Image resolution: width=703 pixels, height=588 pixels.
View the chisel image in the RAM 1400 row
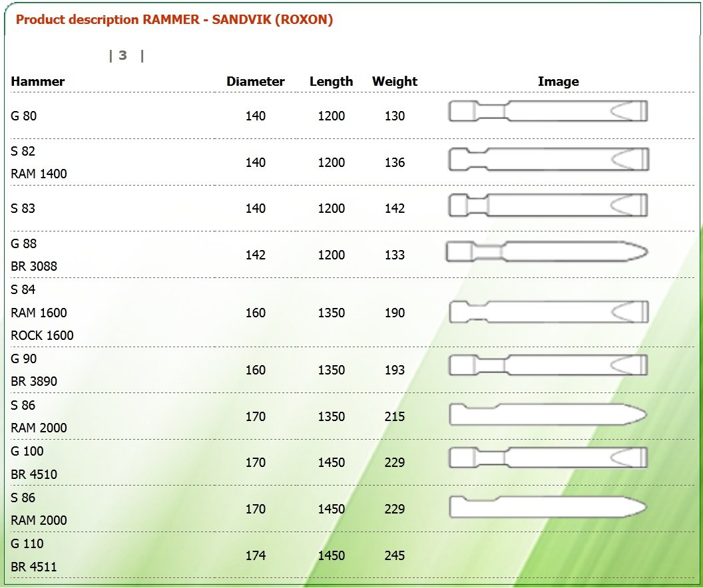tap(549, 159)
